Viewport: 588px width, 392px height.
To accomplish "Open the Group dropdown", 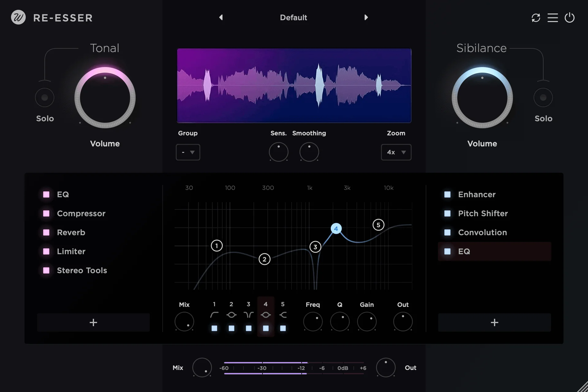I will tap(188, 152).
